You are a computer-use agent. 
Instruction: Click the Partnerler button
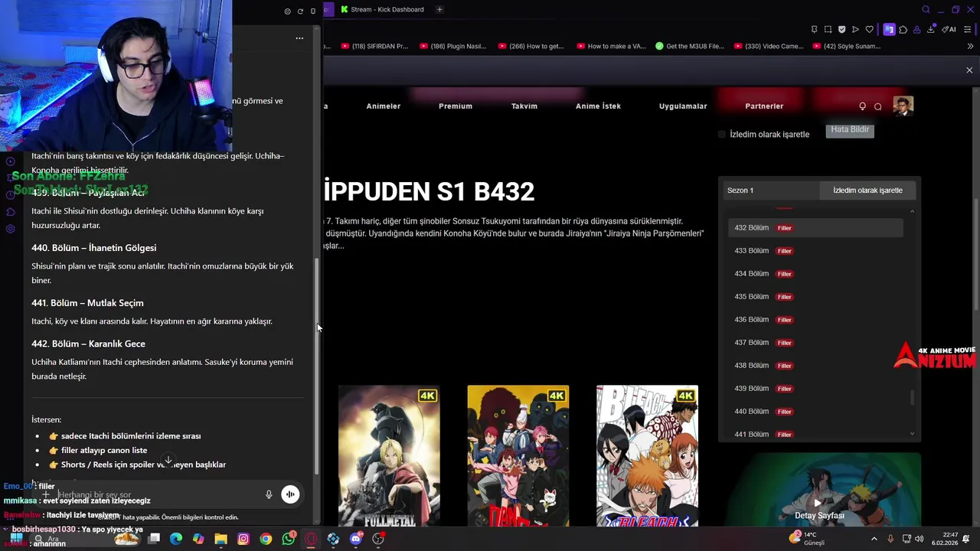(x=764, y=106)
